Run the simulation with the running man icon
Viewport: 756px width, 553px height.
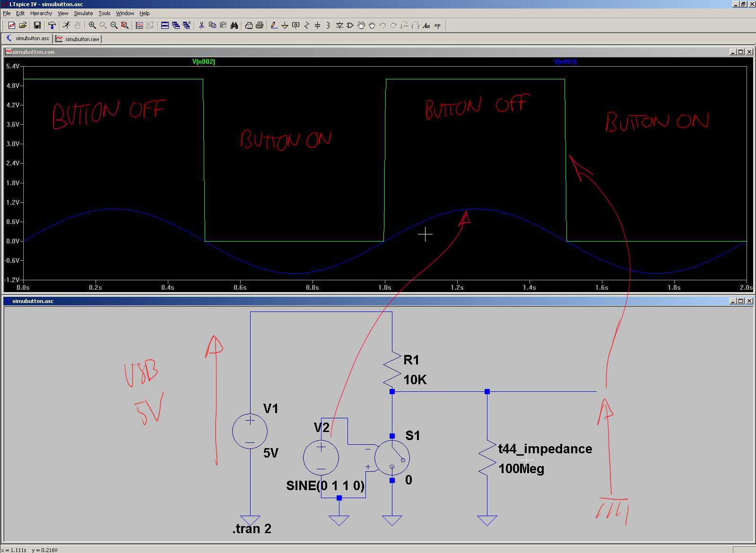tap(66, 26)
